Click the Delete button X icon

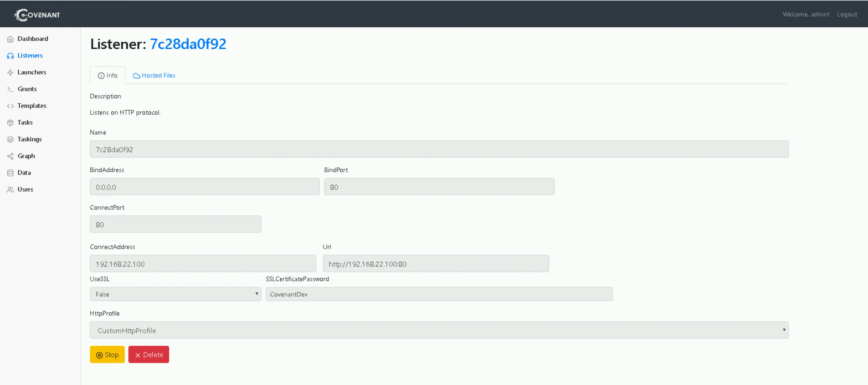pos(138,355)
